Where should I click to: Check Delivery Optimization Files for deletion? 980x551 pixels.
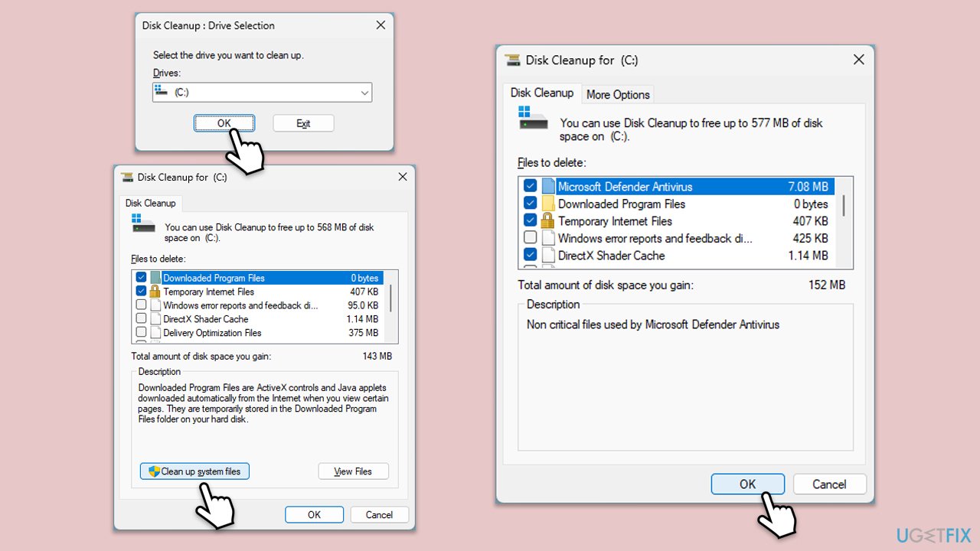[141, 332]
